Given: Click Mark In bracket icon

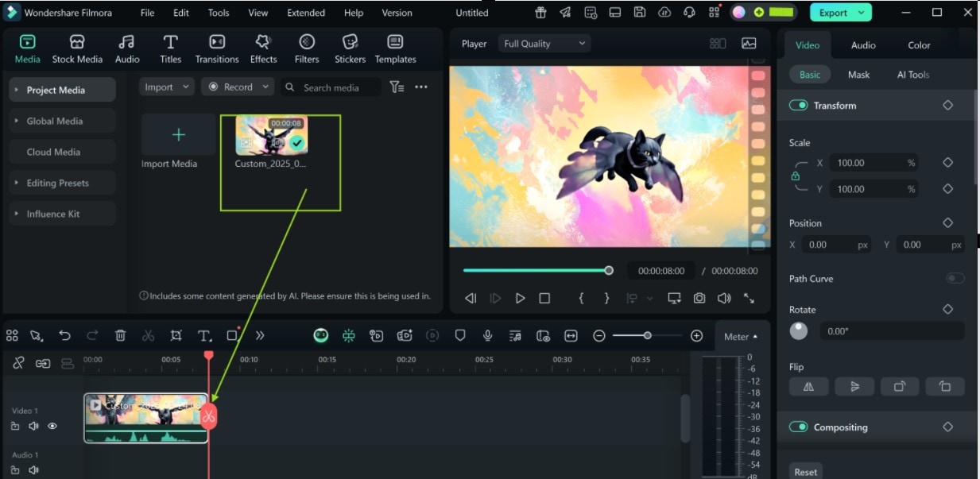Looking at the screenshot, I should [581, 298].
